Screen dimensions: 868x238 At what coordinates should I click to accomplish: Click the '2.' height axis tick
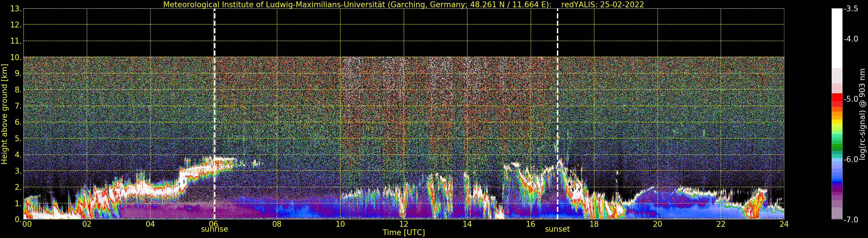(18, 187)
